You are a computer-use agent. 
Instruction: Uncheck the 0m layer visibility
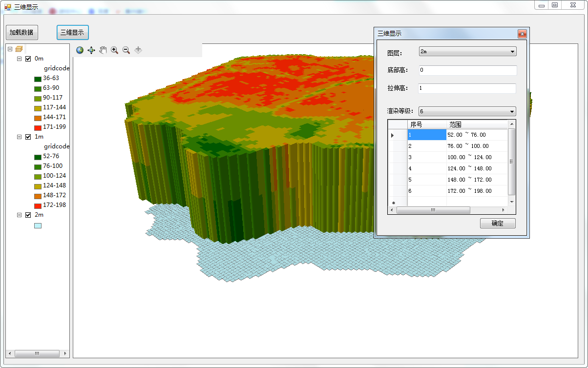[28, 58]
